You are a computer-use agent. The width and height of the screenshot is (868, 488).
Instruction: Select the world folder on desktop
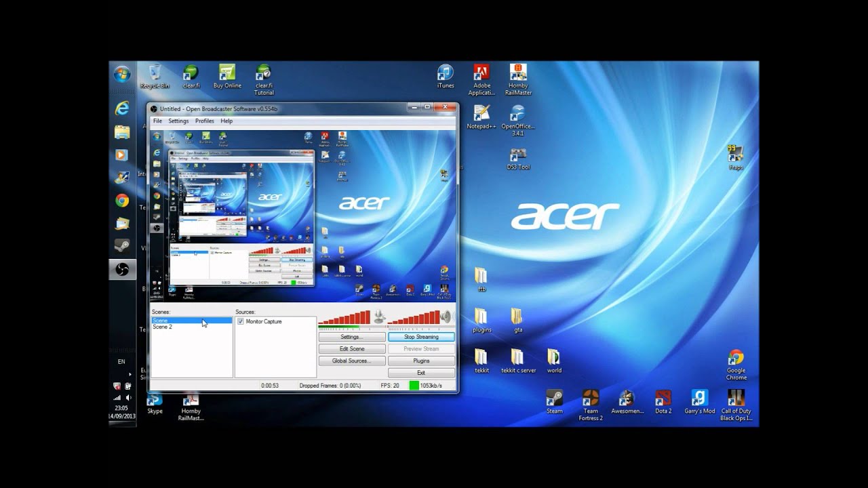pyautogui.click(x=554, y=361)
